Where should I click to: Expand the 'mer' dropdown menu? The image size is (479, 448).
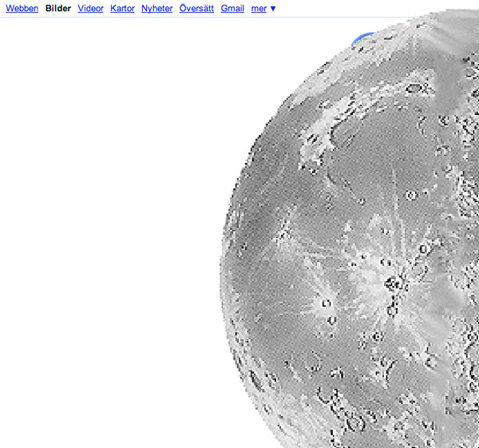(263, 9)
